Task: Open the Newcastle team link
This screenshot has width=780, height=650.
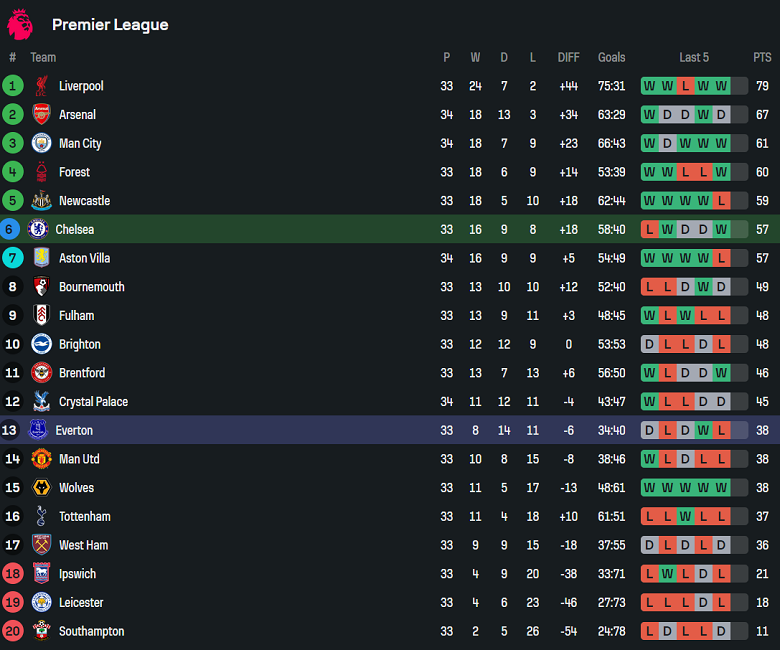Action: 84,201
